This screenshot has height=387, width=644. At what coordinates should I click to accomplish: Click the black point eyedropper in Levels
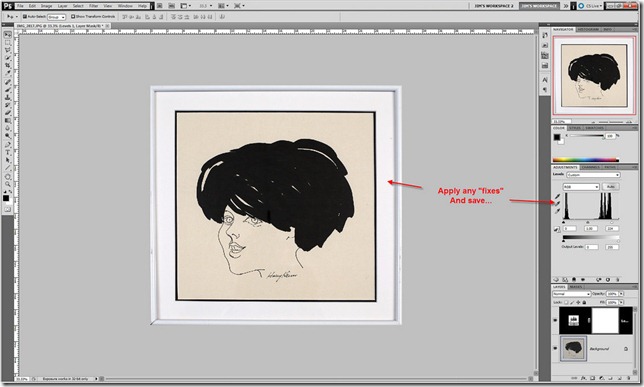coord(557,196)
